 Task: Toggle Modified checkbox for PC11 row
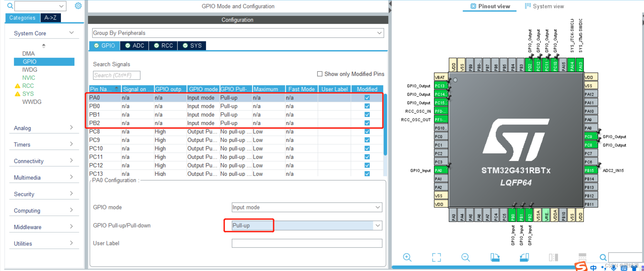point(367,157)
